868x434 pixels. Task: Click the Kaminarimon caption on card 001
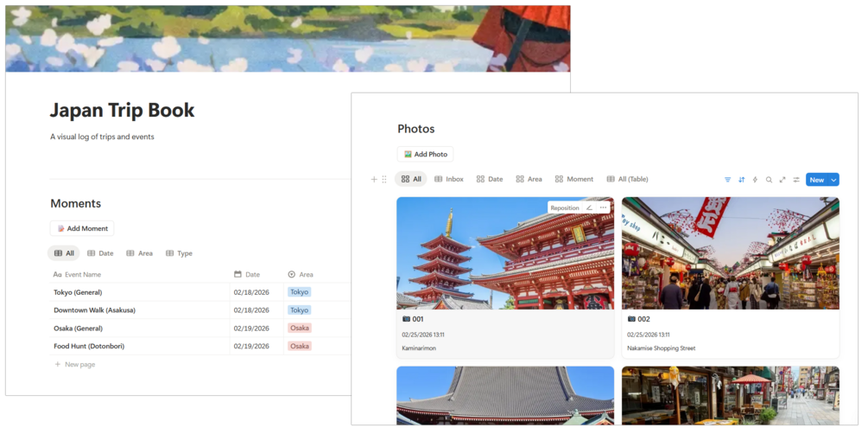point(419,348)
